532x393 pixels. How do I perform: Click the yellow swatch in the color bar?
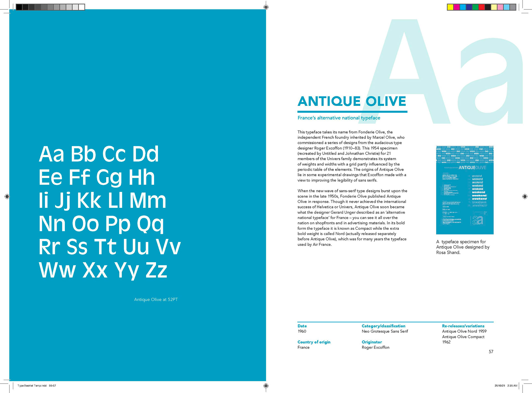coord(450,7)
